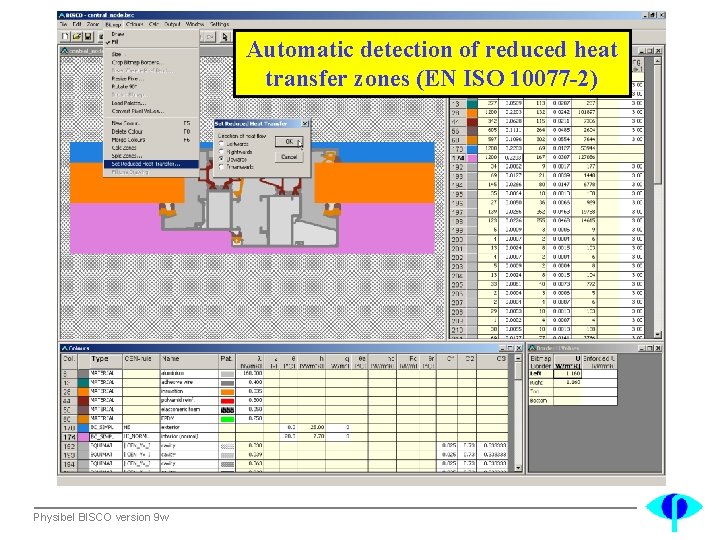This screenshot has width=720, height=540.
Task: Click green pattern swatch in EPDM row
Action: (227, 419)
